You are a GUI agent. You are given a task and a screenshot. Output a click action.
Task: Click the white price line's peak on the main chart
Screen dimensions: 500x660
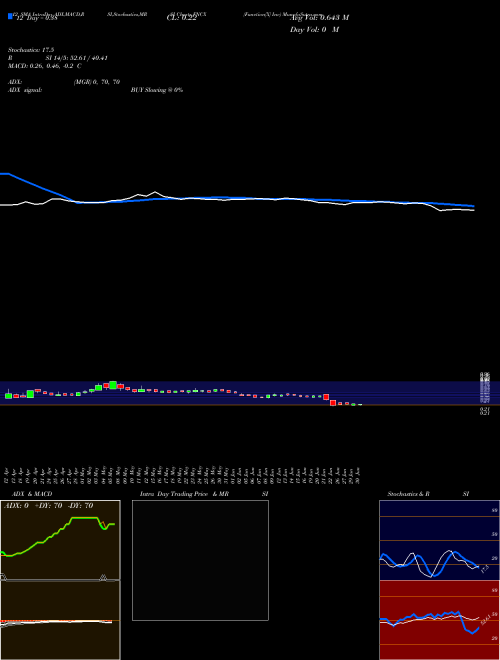pos(154,192)
